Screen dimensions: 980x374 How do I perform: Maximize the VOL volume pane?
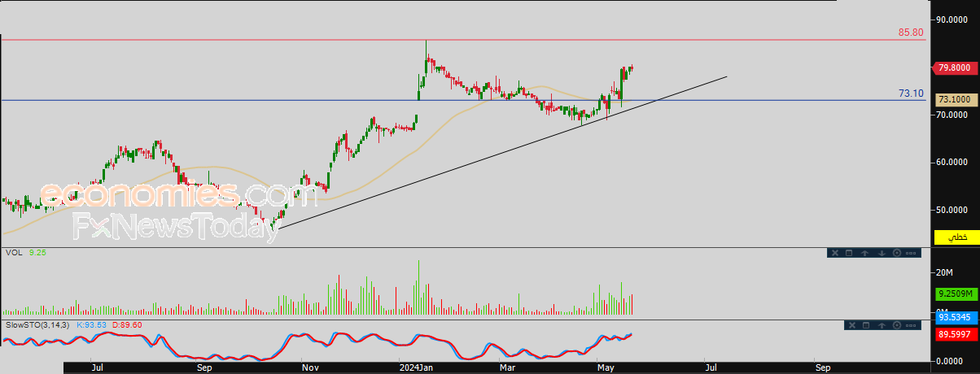(x=849, y=253)
